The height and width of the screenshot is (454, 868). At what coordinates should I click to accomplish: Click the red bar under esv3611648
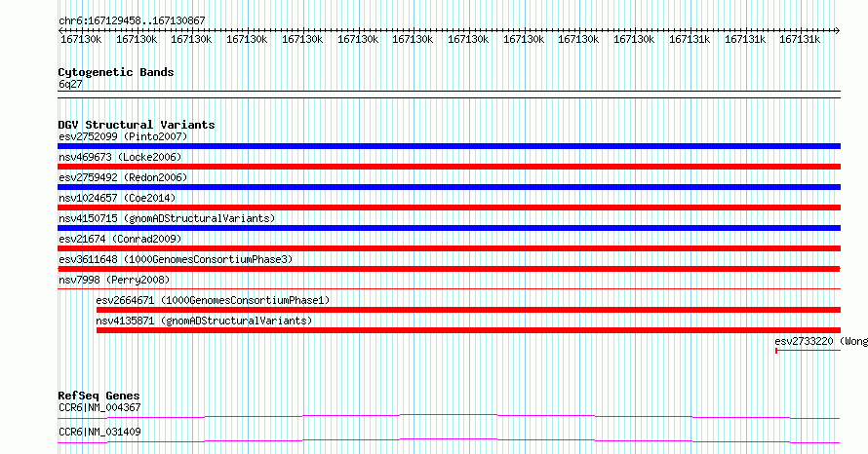tap(449, 269)
